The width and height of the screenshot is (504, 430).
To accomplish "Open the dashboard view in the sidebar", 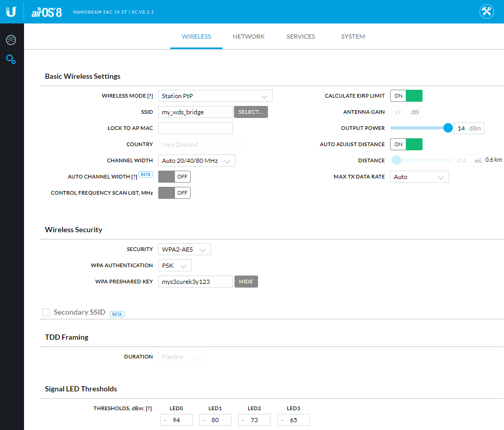I will tap(11, 39).
